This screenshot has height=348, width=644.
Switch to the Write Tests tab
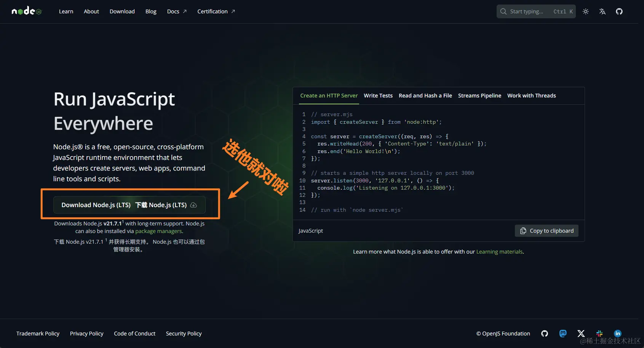[x=378, y=96]
